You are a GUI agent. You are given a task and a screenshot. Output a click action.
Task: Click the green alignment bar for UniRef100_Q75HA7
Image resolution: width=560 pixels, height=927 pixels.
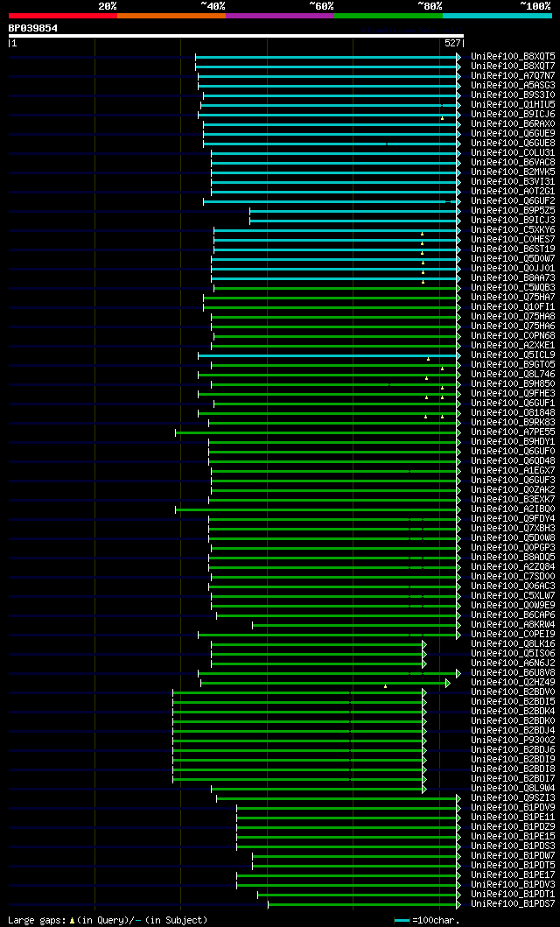point(332,298)
